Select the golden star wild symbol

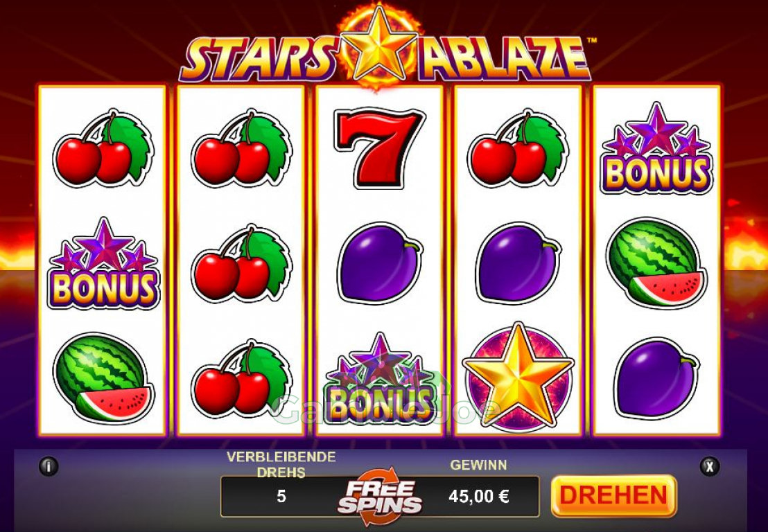tap(518, 376)
